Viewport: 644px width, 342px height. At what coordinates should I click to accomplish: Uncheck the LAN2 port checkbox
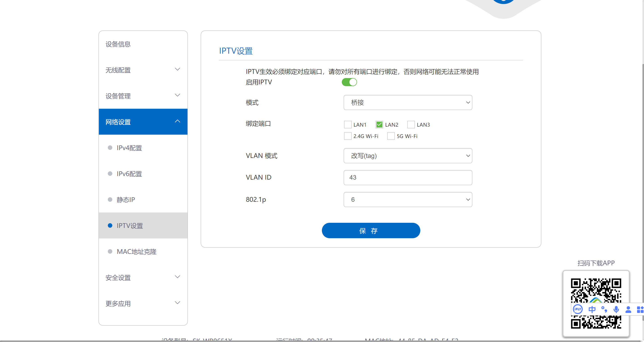379,125
